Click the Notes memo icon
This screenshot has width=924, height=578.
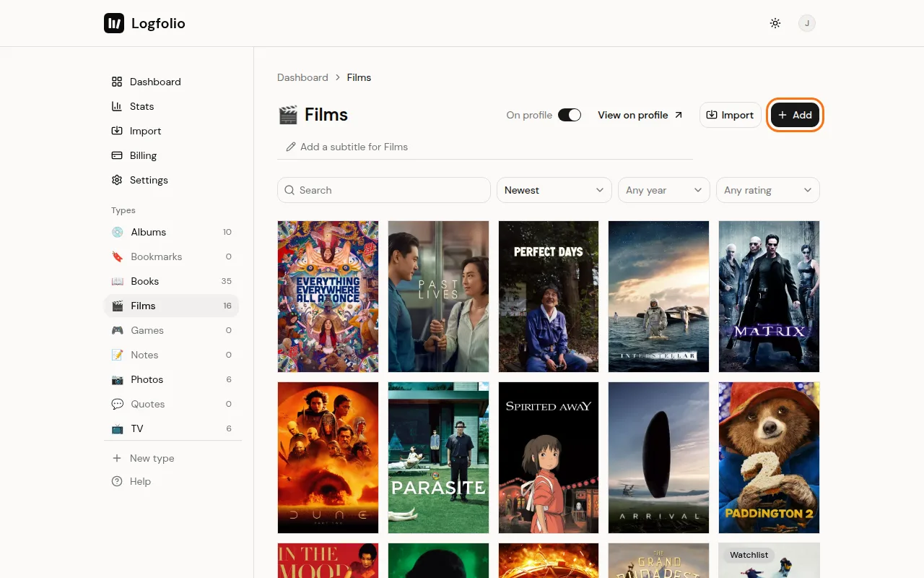[x=117, y=355]
